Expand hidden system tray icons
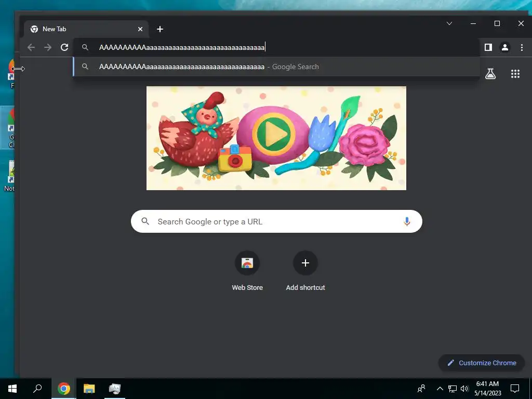The width and height of the screenshot is (532, 399). coord(440,389)
